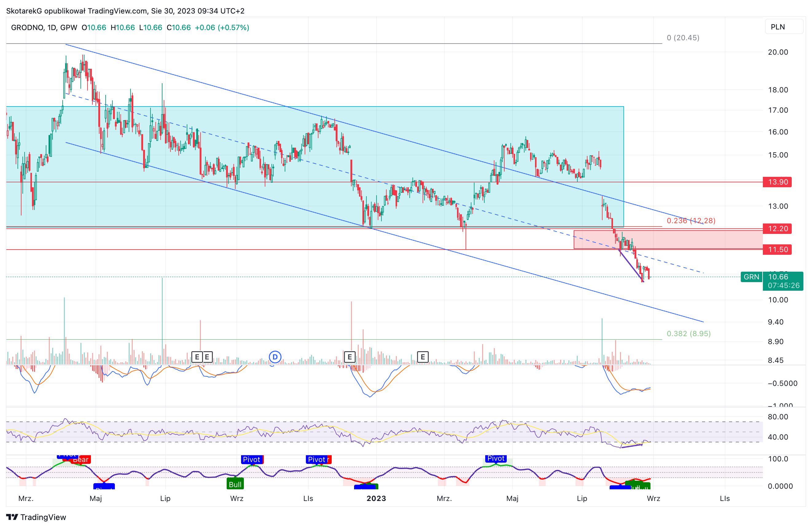Click the C10.66 close value
The height and width of the screenshot is (528, 812).
click(x=178, y=27)
